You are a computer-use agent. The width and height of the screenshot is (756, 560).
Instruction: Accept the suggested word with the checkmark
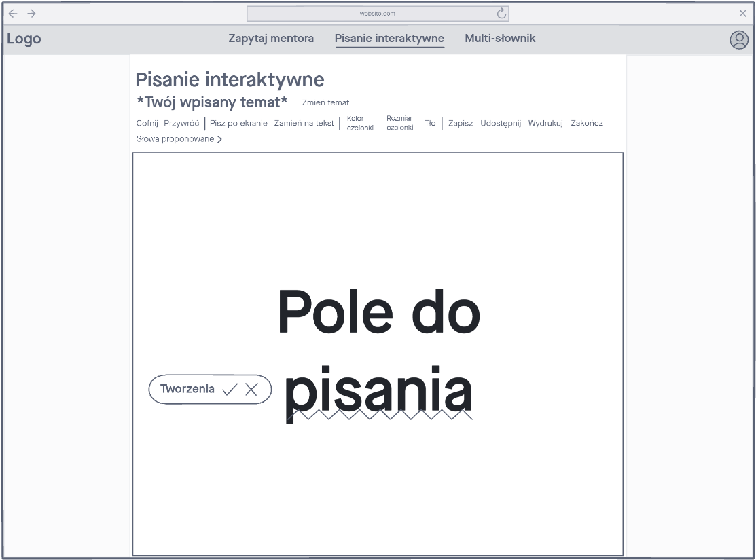[230, 390]
